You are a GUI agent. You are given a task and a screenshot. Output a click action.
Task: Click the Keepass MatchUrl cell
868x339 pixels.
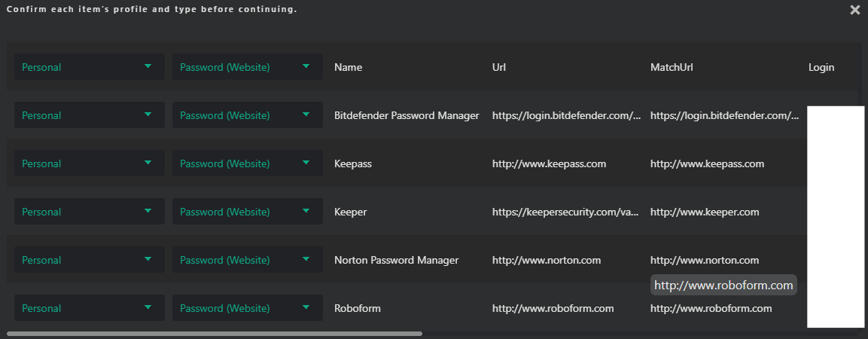point(707,163)
